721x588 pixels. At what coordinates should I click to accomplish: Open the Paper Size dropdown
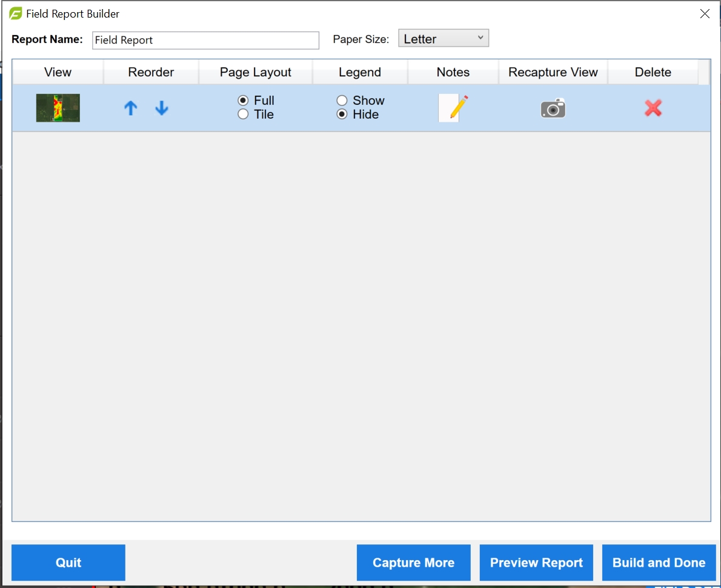click(444, 39)
